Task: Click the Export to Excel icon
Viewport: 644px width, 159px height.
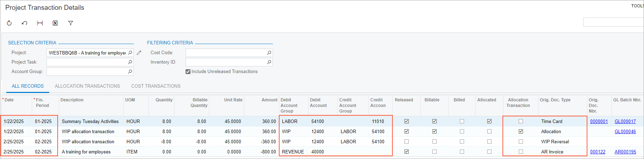Action: 55,23
